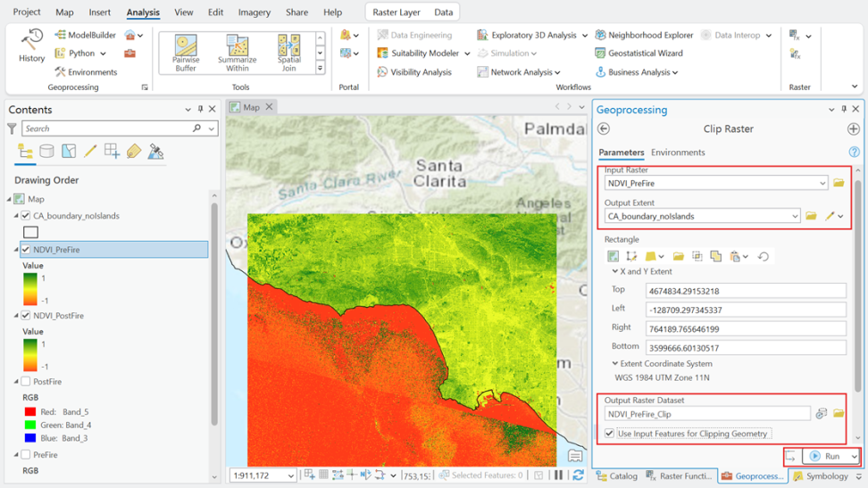
Task: Click Output Raster Dataset name field
Action: [x=707, y=414]
